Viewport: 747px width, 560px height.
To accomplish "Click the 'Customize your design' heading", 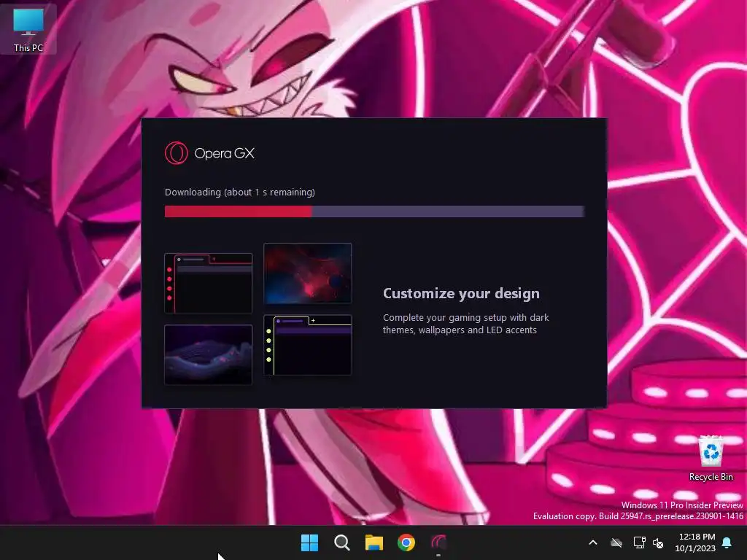I will coord(461,293).
